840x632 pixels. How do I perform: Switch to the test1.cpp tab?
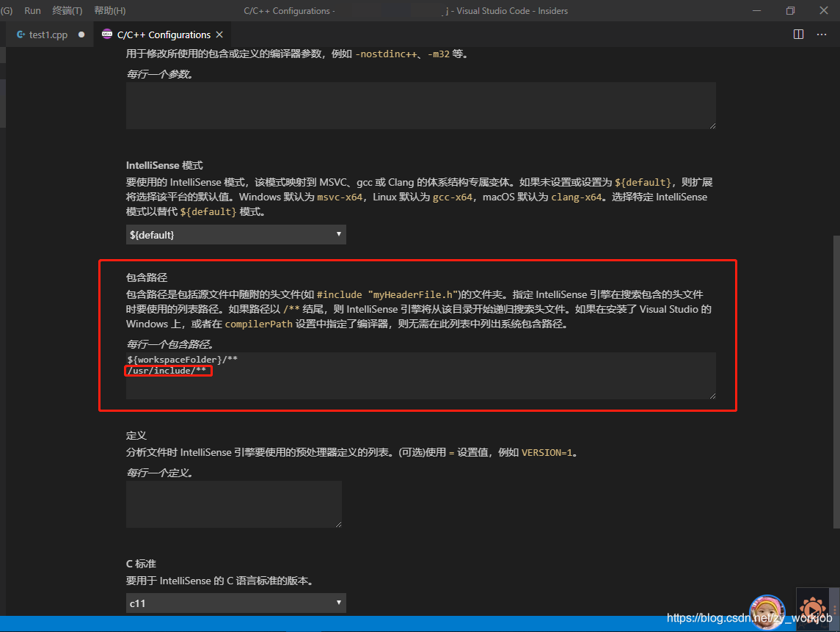coord(48,34)
